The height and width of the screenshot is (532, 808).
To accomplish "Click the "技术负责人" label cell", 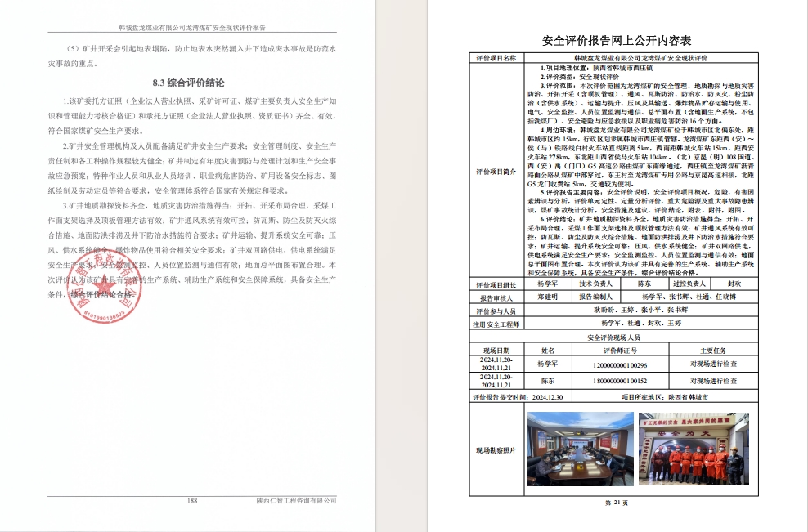I will 595,284.
